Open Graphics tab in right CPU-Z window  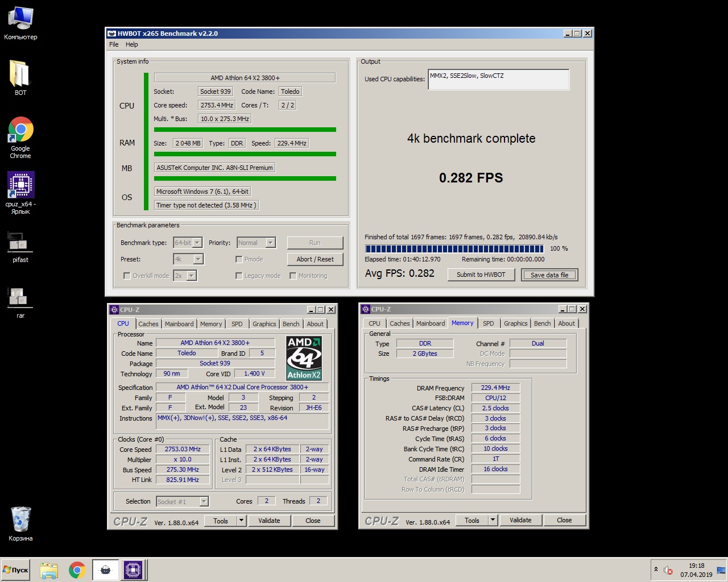click(x=516, y=323)
